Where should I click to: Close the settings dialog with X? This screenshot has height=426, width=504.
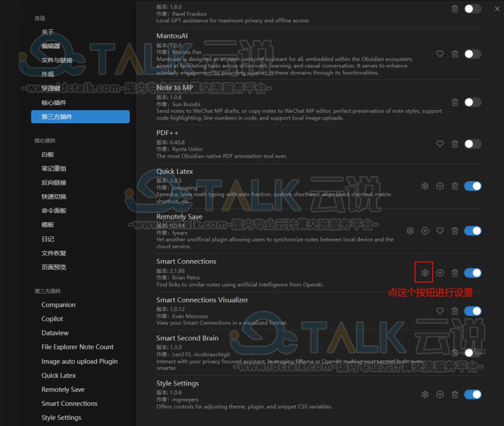pyautogui.click(x=497, y=9)
